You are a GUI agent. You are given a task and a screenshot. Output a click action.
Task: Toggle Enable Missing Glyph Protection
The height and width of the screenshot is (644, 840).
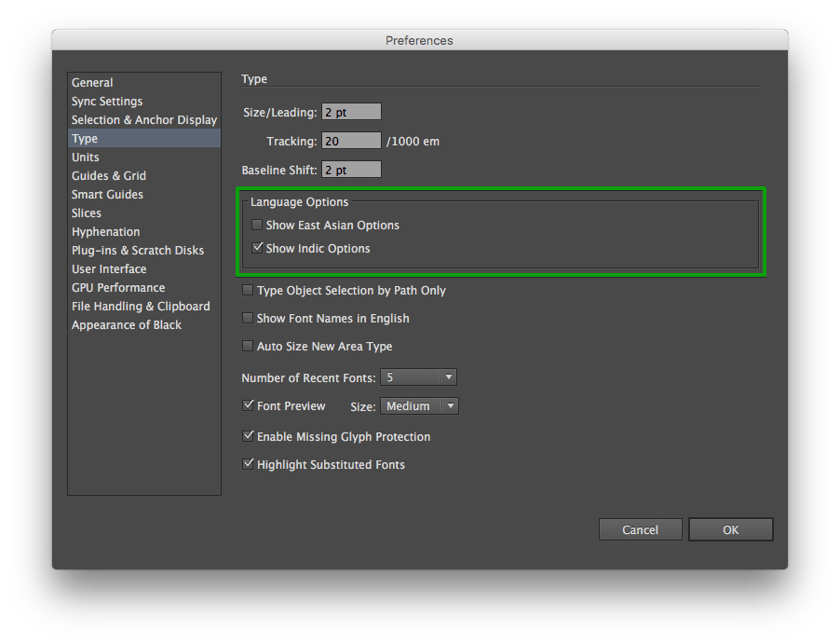point(248,436)
